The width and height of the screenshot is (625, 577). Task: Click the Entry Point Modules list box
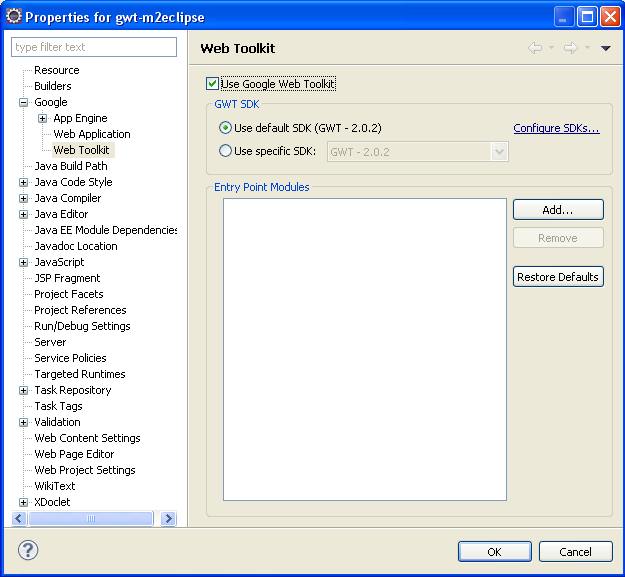pyautogui.click(x=365, y=349)
